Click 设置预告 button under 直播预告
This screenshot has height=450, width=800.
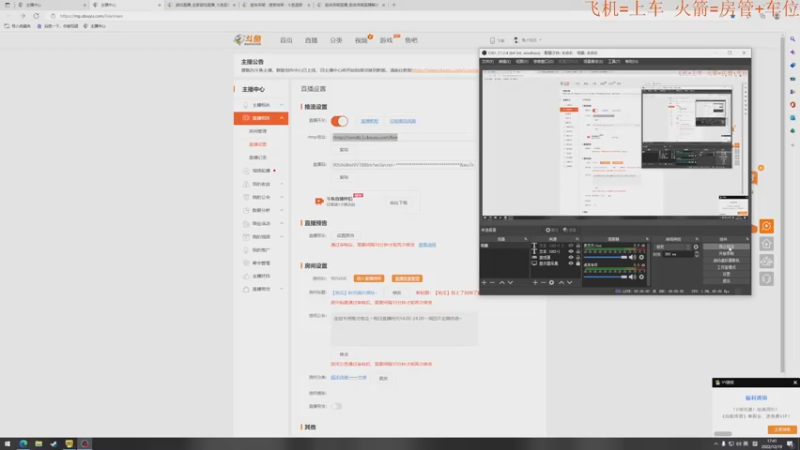click(345, 236)
